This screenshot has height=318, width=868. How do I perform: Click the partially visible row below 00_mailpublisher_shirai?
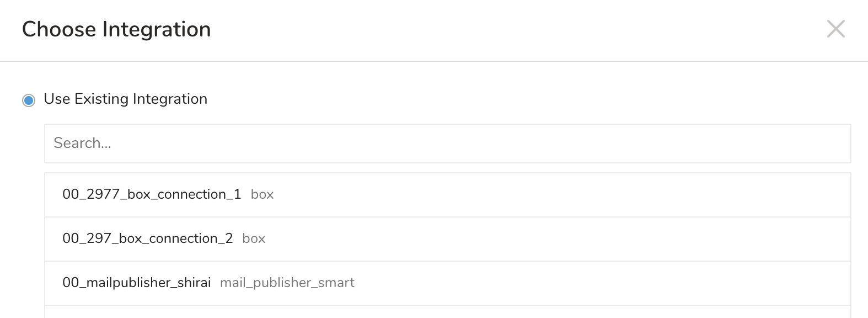pos(447,312)
